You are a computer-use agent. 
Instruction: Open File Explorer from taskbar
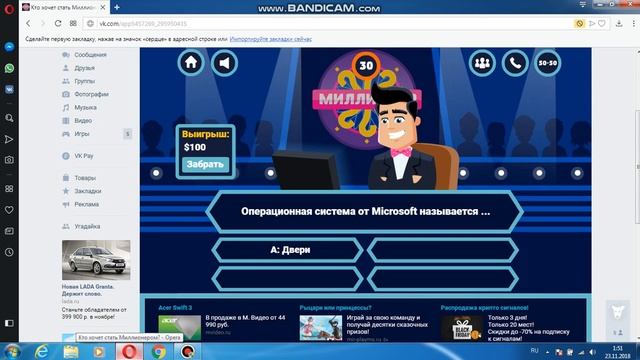[x=71, y=351]
